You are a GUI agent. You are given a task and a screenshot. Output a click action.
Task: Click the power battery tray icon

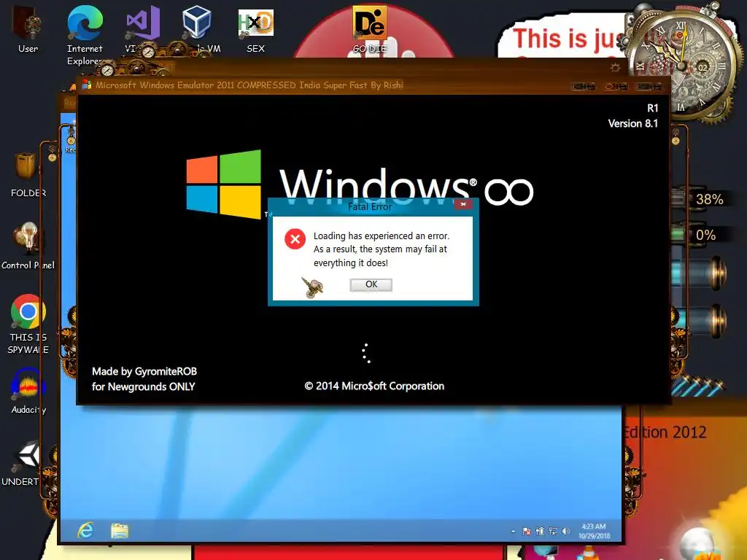click(x=540, y=531)
